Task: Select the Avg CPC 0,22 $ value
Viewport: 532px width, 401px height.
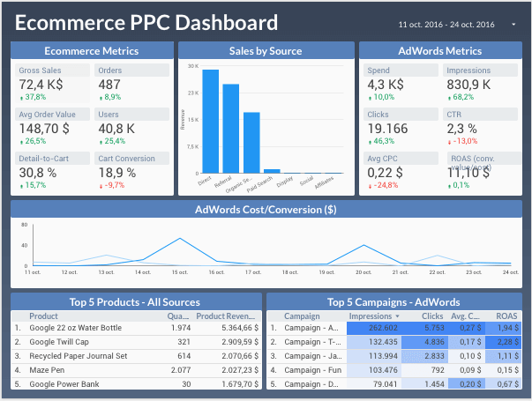Action: tap(385, 173)
